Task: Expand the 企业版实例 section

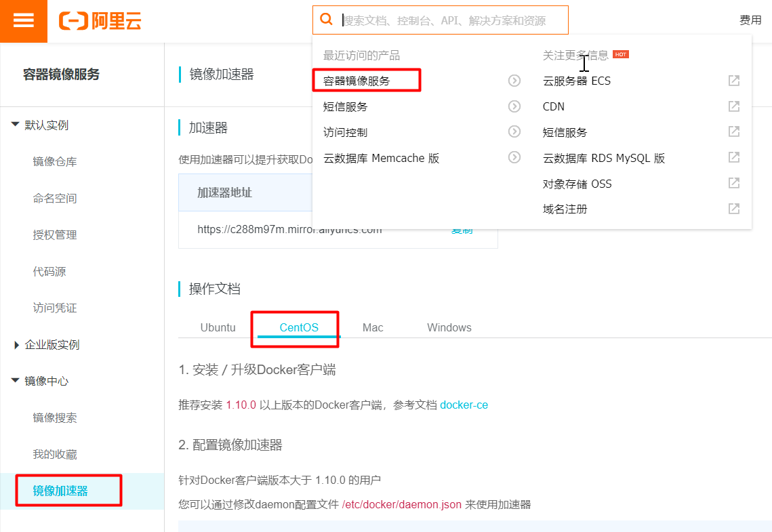Action: click(16, 345)
